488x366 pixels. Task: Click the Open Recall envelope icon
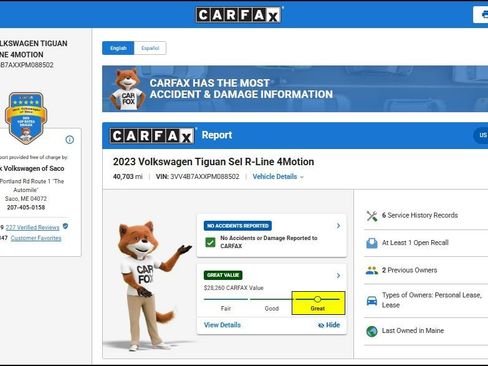pos(372,243)
